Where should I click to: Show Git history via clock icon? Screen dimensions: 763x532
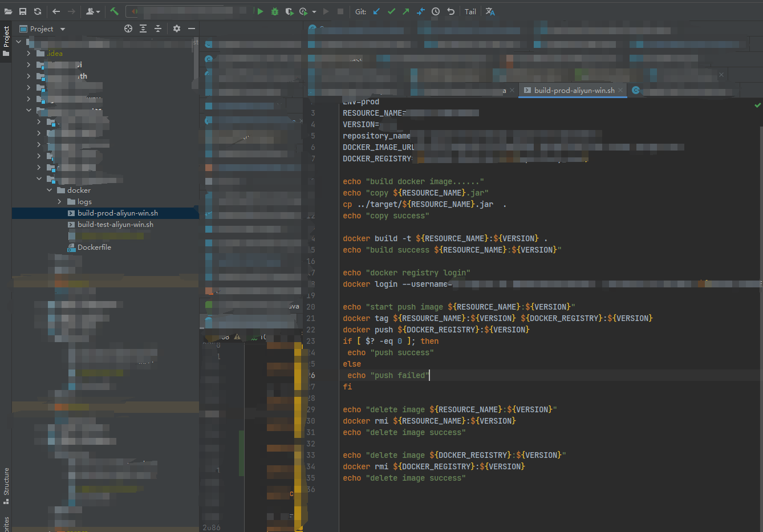pos(436,11)
